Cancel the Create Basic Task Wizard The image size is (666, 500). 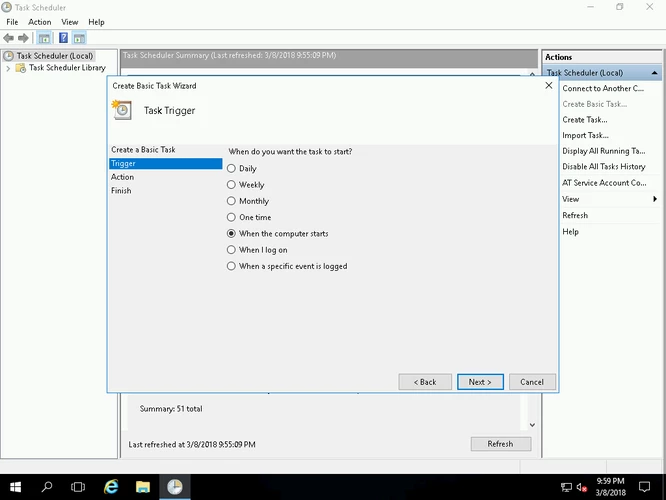point(532,382)
